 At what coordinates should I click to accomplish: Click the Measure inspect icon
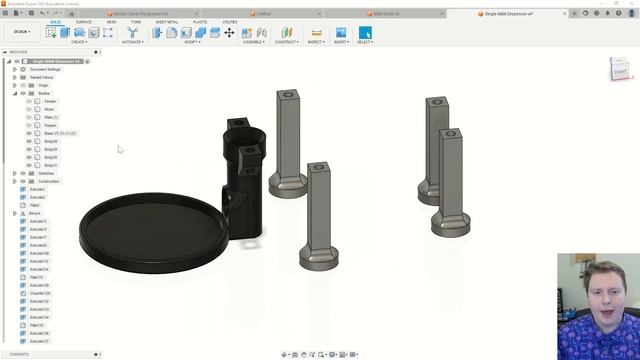316,33
